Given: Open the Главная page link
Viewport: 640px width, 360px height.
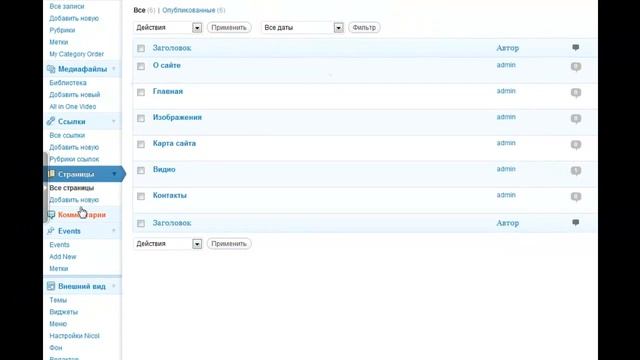Looking at the screenshot, I should point(168,91).
